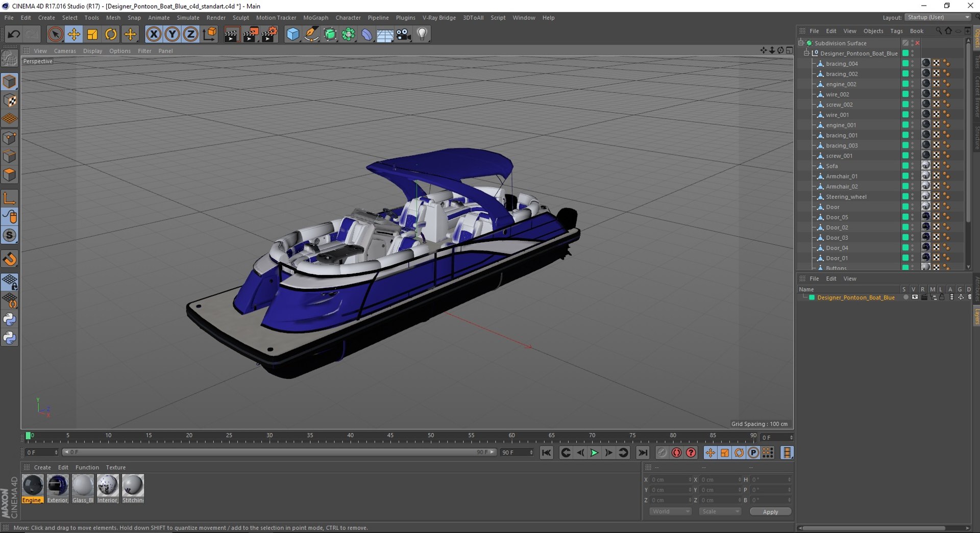
Task: Open material manager Texture menu
Action: point(115,467)
